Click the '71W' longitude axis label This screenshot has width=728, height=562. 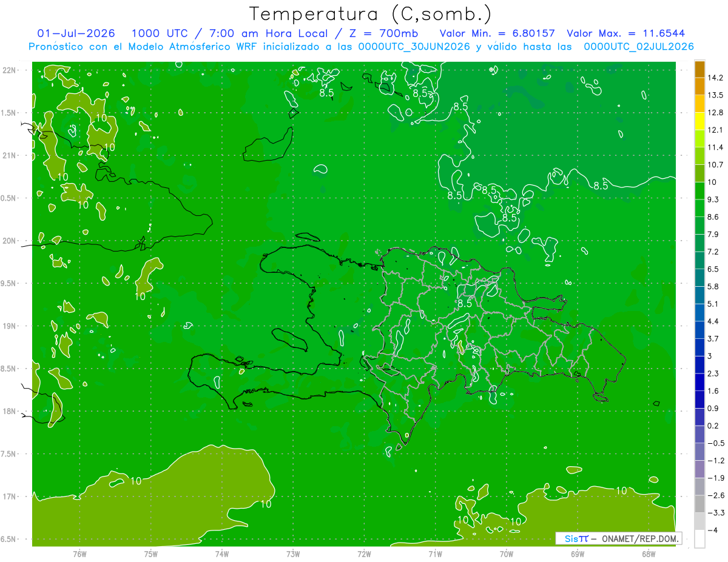(435, 554)
